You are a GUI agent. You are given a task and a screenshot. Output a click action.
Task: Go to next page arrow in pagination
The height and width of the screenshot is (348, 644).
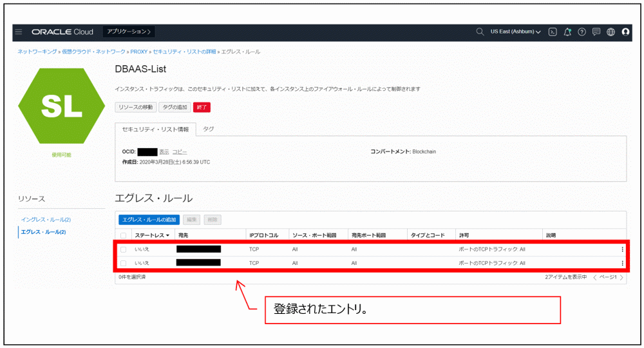click(x=622, y=277)
